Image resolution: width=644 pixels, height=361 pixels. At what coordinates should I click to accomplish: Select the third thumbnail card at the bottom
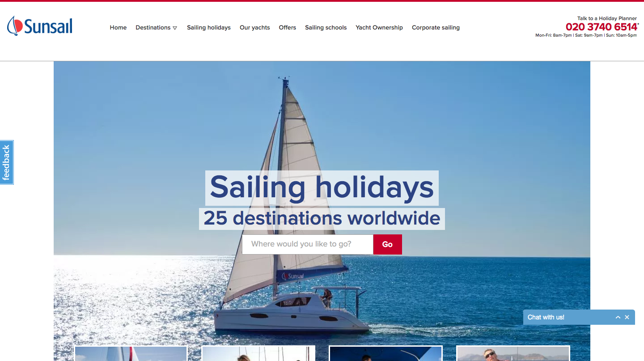click(386, 353)
